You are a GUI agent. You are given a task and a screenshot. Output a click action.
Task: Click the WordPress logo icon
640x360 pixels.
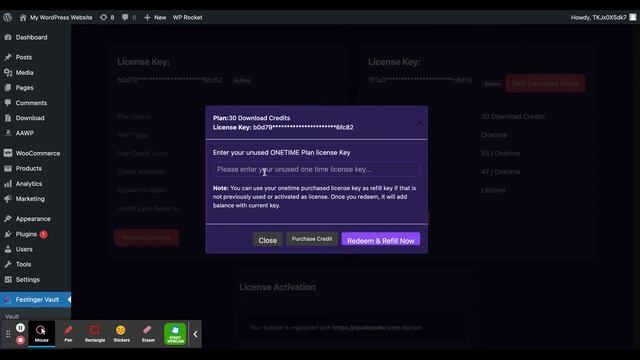[x=7, y=17]
